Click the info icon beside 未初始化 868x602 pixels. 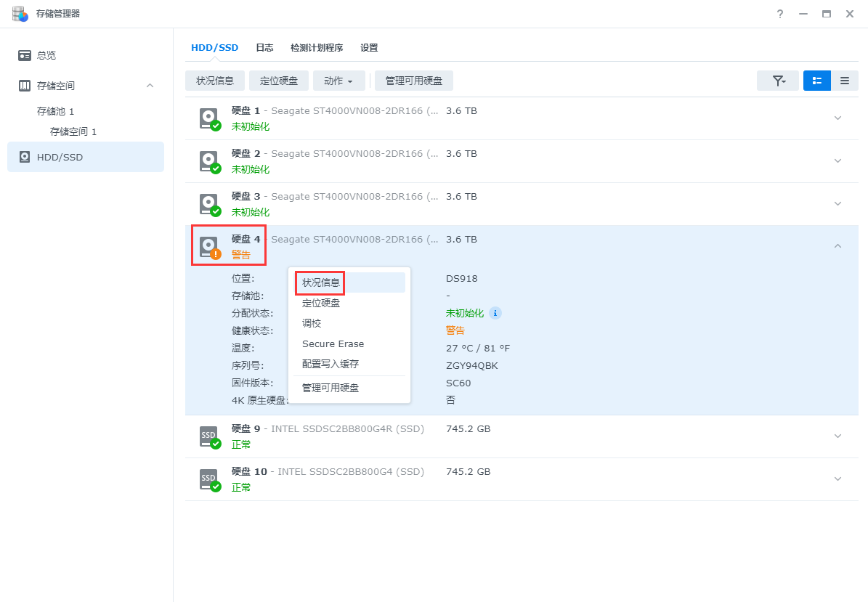[x=495, y=313]
